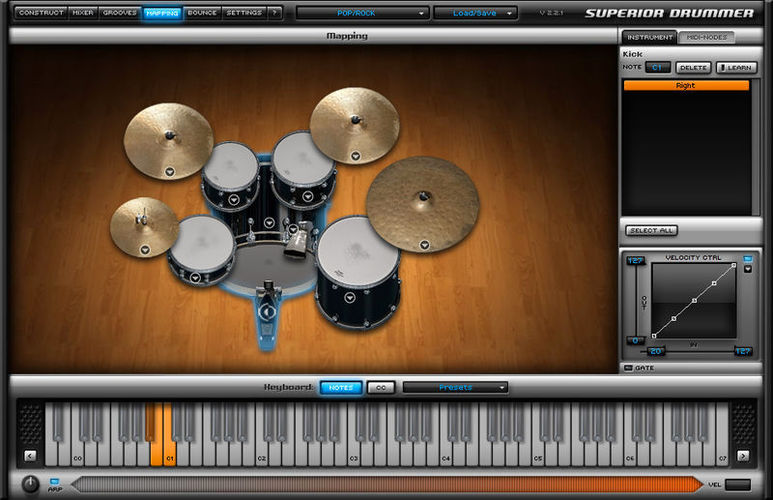773x500 pixels.
Task: Click the velocity strip bar
Action: [387, 484]
